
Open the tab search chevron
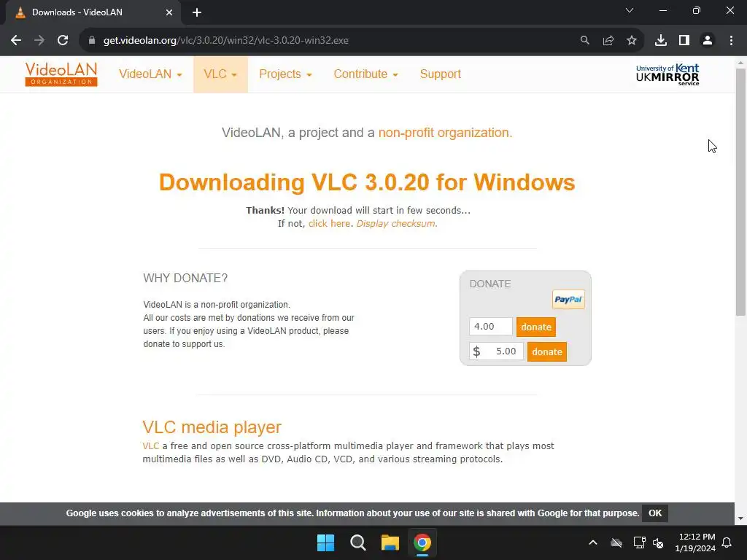(630, 10)
